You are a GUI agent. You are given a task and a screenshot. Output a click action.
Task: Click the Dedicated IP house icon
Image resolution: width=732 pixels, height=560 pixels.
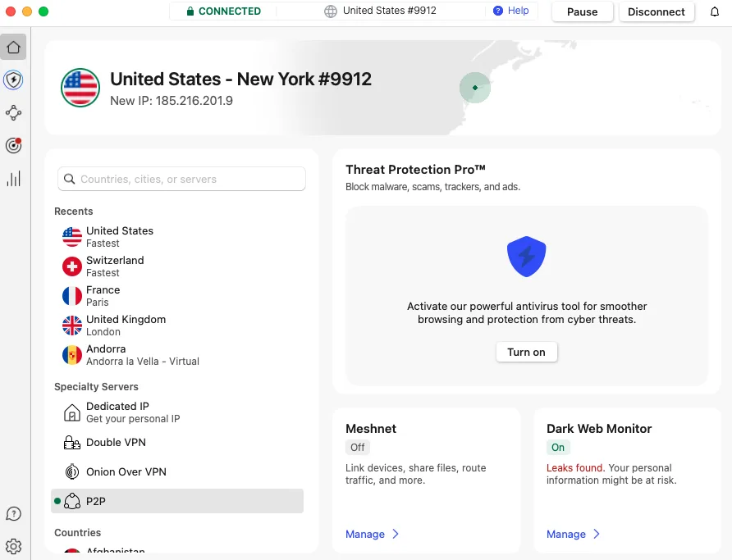[72, 412]
